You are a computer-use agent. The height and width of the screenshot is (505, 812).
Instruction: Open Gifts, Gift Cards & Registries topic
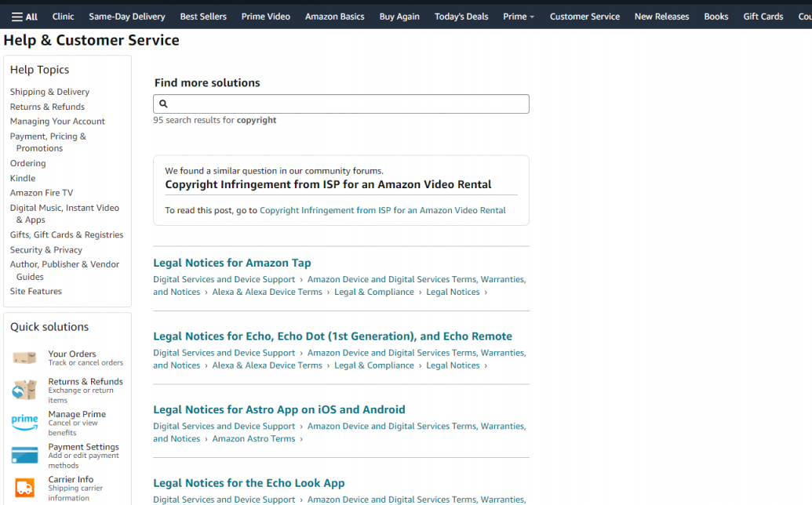pos(67,234)
